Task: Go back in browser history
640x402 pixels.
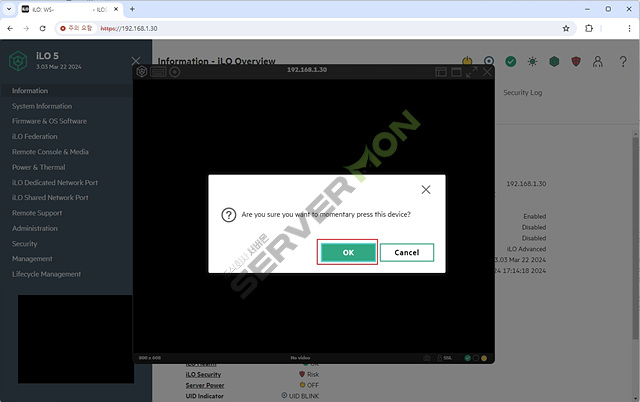Action: 10,29
